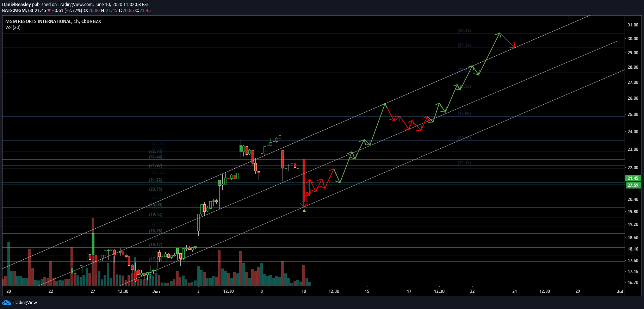Click the Jul date label on time axis

pyautogui.click(x=620, y=291)
